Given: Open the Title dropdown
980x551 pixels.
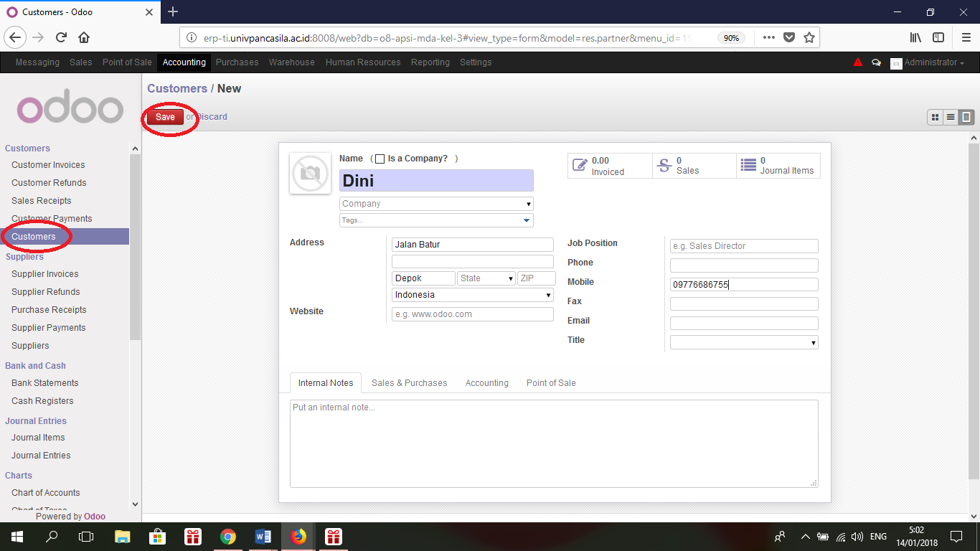Looking at the screenshot, I should pyautogui.click(x=744, y=343).
